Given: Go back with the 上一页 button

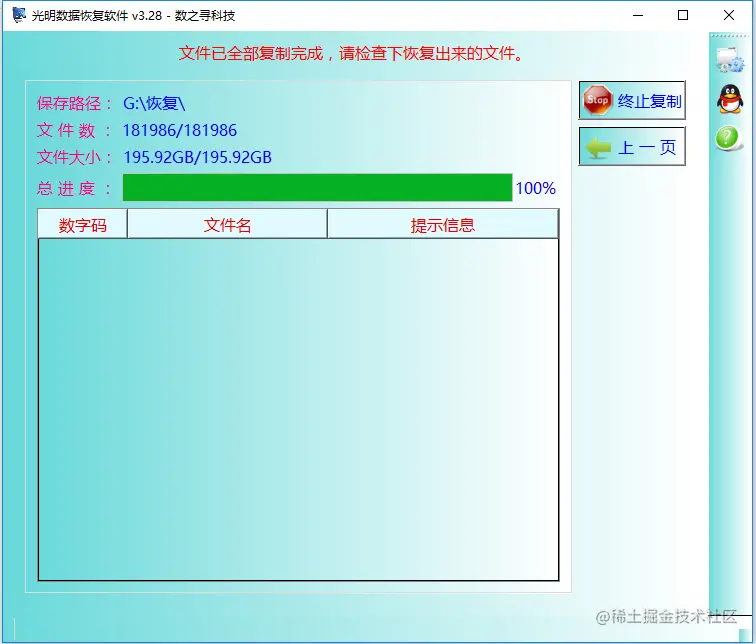Looking at the screenshot, I should click(x=632, y=147).
